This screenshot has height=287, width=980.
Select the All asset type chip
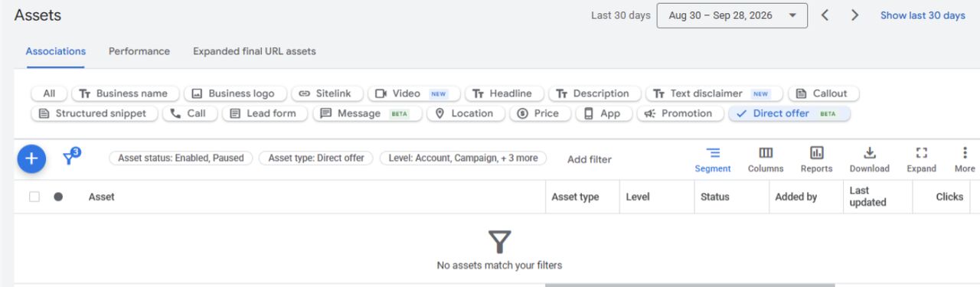49,93
